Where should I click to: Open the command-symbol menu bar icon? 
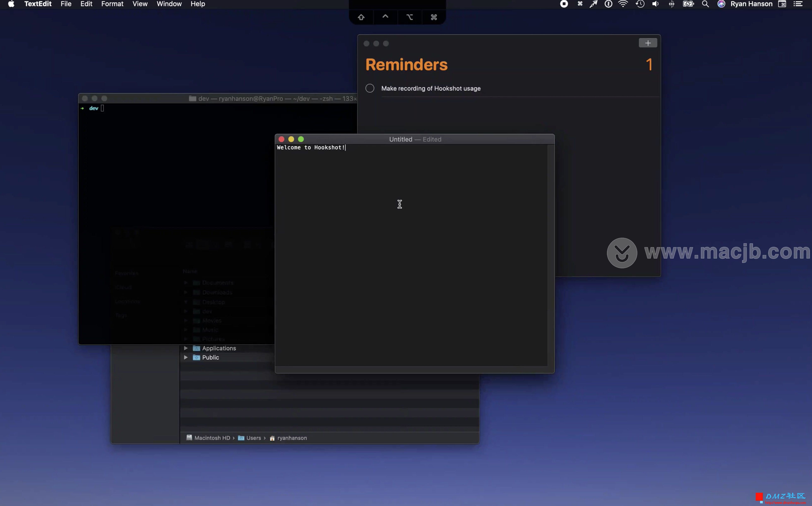click(580, 4)
